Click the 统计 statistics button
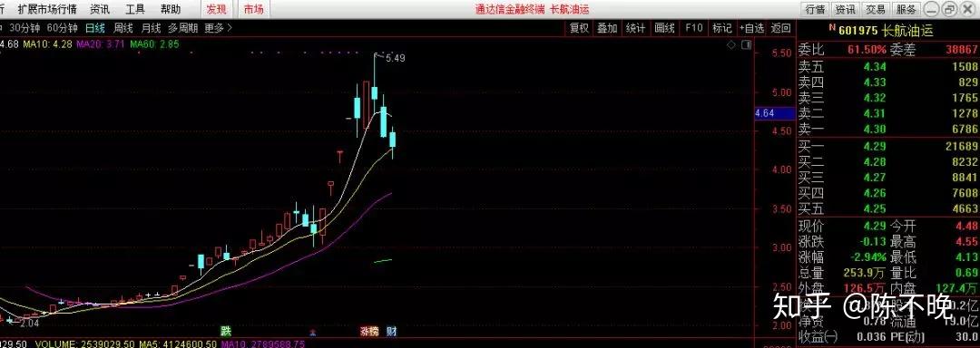The height and width of the screenshot is (348, 980). click(x=635, y=28)
